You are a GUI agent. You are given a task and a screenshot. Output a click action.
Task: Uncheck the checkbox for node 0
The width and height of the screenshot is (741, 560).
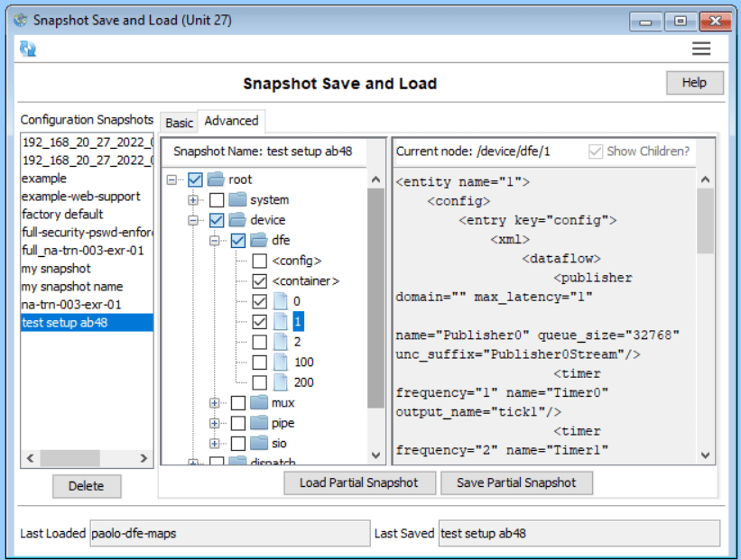259,301
